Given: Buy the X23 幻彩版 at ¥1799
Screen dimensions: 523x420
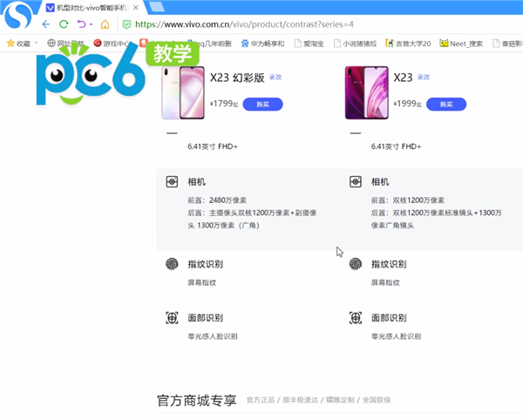Looking at the screenshot, I should click(263, 105).
